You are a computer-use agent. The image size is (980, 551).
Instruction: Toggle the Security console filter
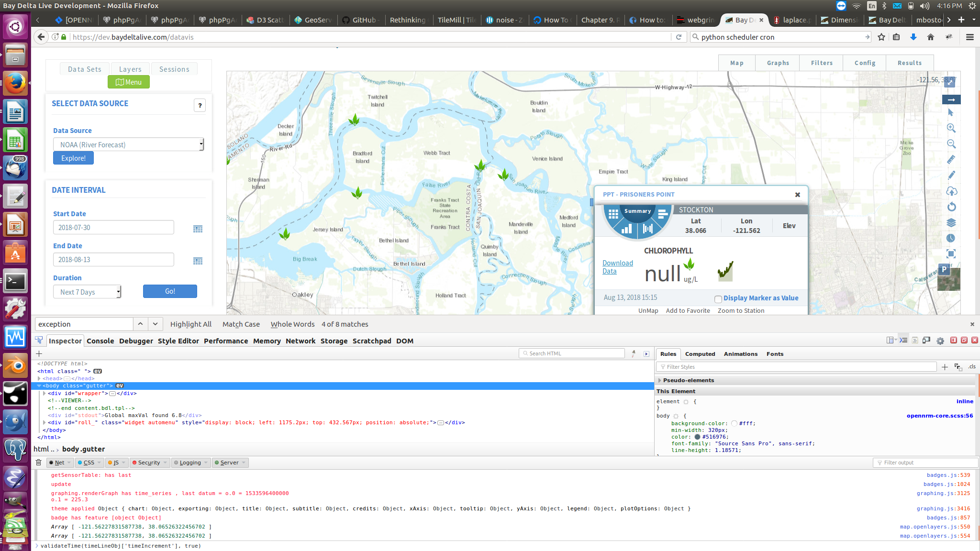(149, 463)
